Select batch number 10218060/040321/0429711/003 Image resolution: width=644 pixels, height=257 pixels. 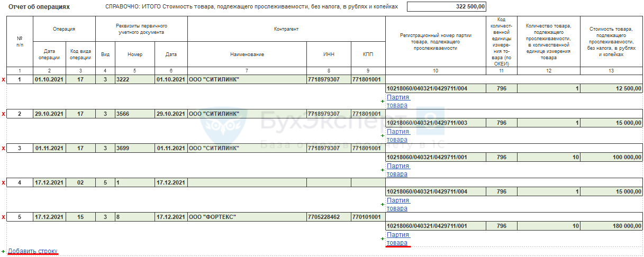[435, 123]
